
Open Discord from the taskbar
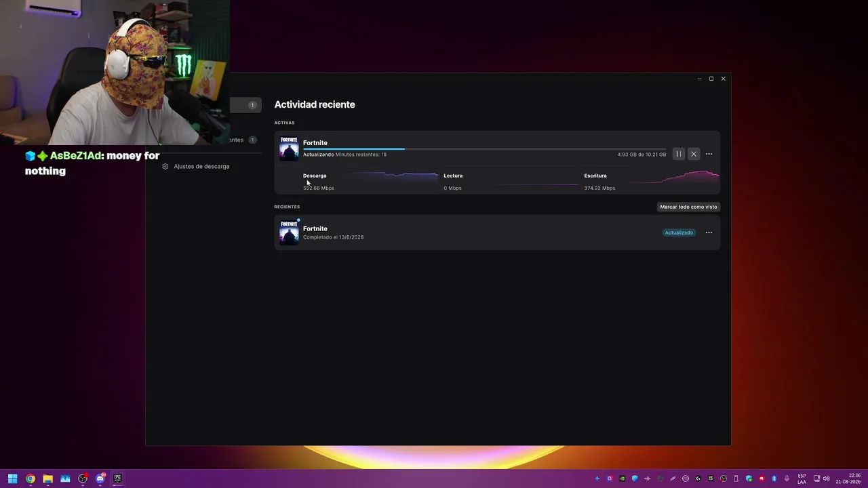(x=100, y=479)
